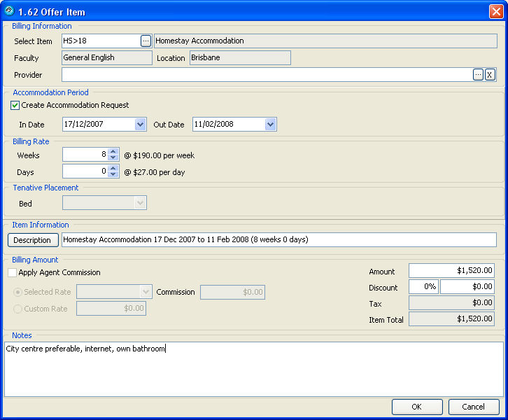Click the Cancel button
Image resolution: width=508 pixels, height=420 pixels.
(x=473, y=407)
